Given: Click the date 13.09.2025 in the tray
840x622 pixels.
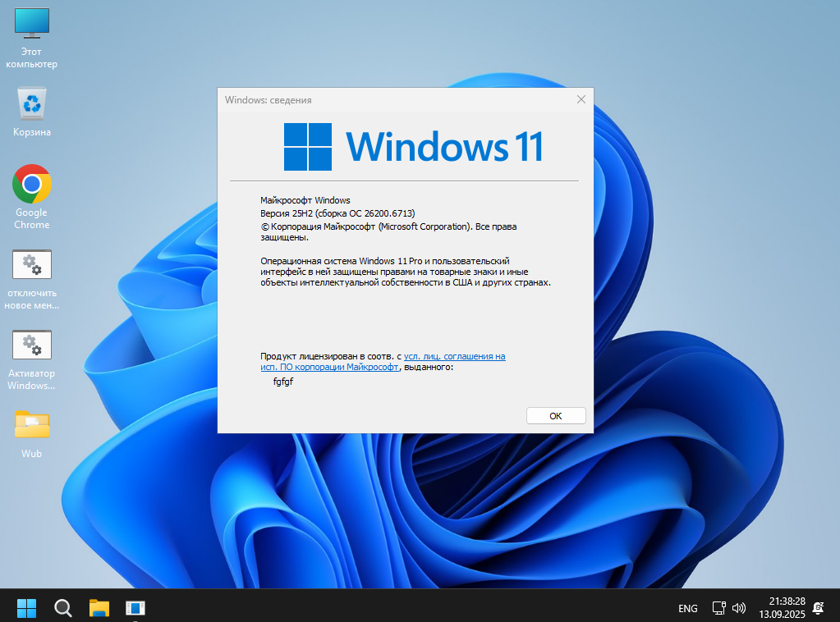Looking at the screenshot, I should click(783, 615).
